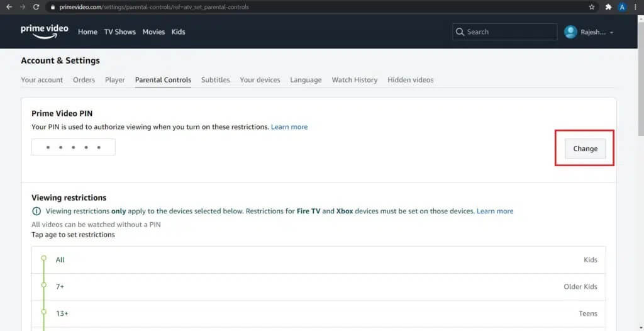Click the Kids label in All row
The width and height of the screenshot is (644, 331).
point(590,260)
